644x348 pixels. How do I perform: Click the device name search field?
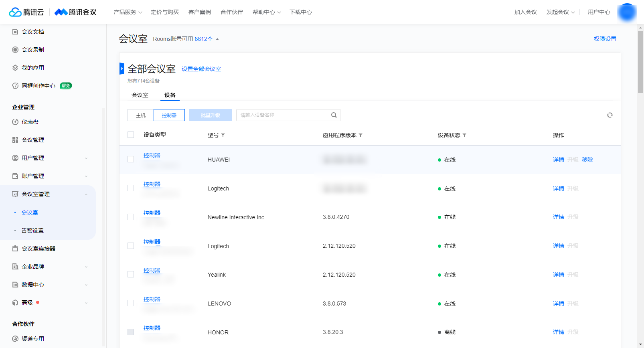point(288,115)
